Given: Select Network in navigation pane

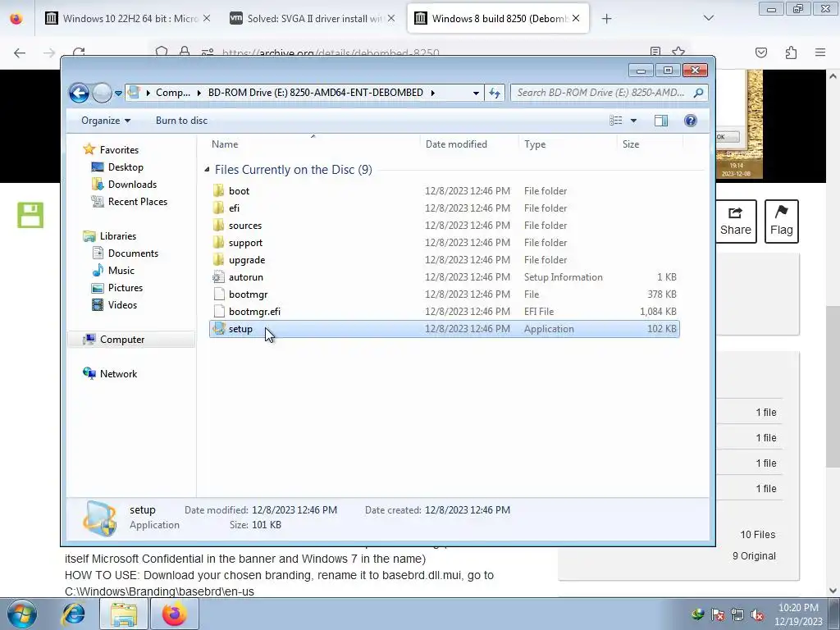Looking at the screenshot, I should (x=110, y=374).
